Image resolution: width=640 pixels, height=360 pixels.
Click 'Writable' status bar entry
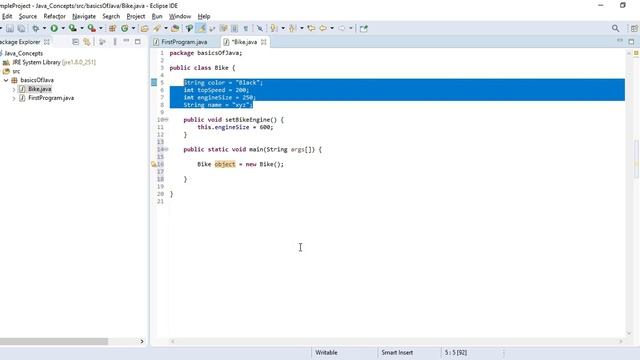326,352
